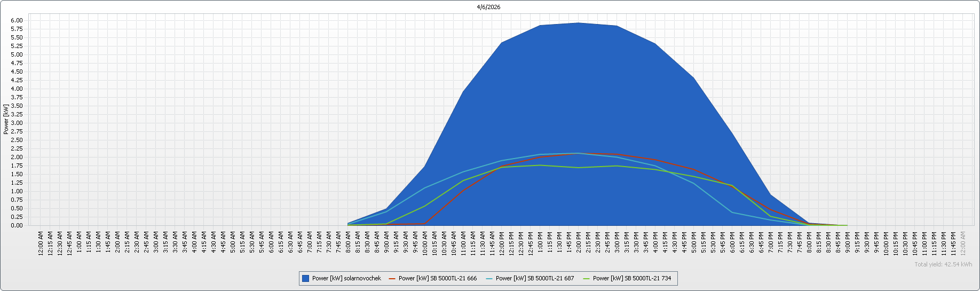Toggle the 'Power [kW] SB 5000TL-21 666' legend entry
The height and width of the screenshot is (291, 980).
[x=438, y=278]
